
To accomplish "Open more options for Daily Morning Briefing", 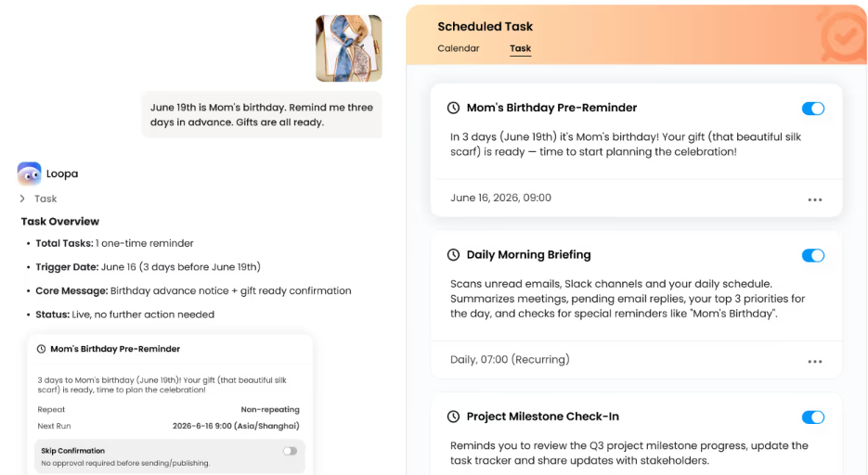I will 815,362.
